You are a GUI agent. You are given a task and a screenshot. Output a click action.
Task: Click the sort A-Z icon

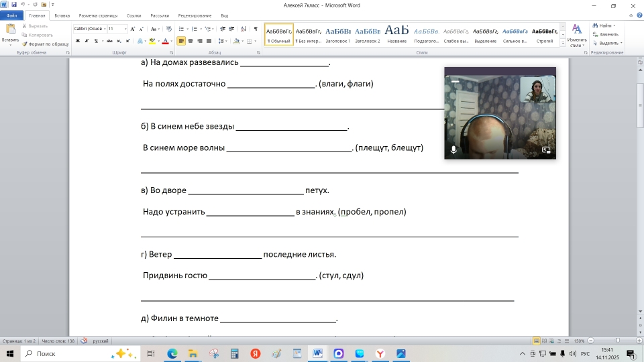pyautogui.click(x=243, y=29)
